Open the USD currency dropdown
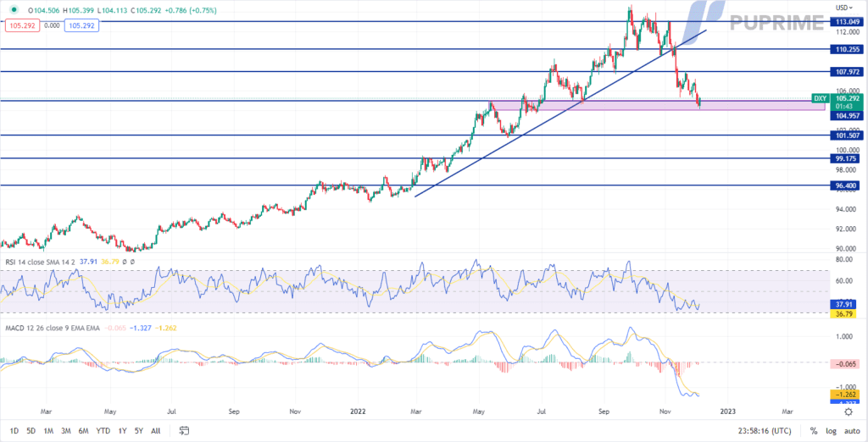Screen dimensions: 868x442 (x=844, y=8)
